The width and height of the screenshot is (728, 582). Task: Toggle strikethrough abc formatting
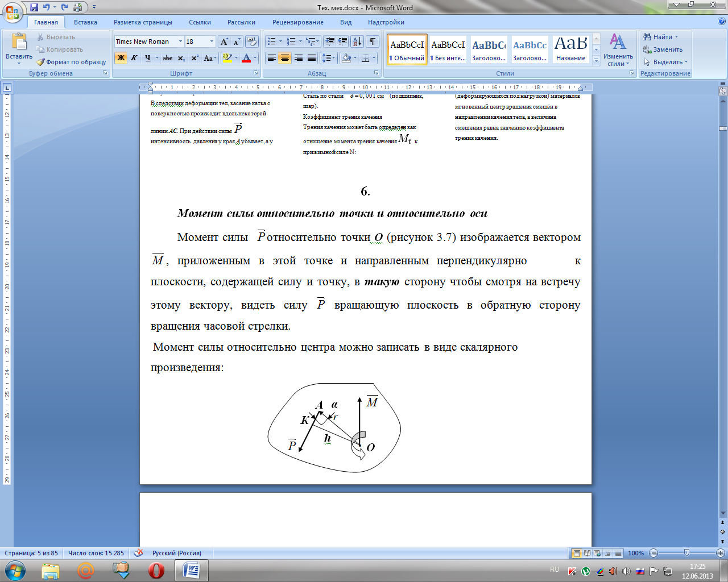(x=168, y=58)
